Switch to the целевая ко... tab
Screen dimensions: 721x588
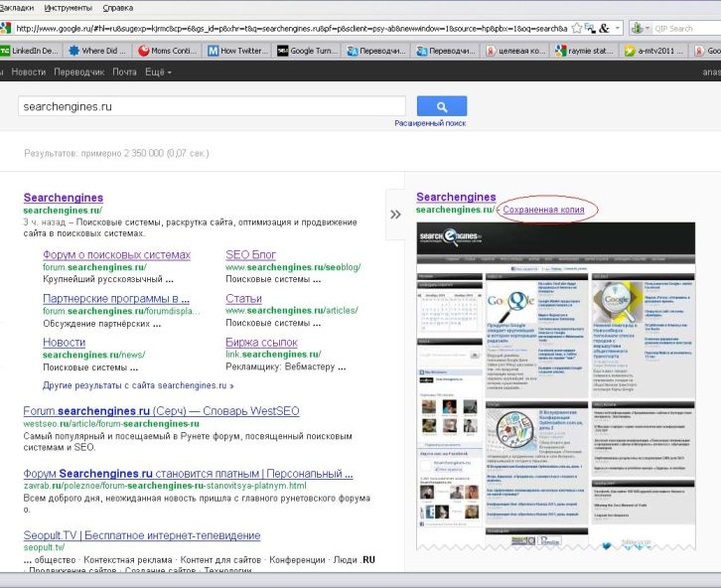[x=515, y=51]
